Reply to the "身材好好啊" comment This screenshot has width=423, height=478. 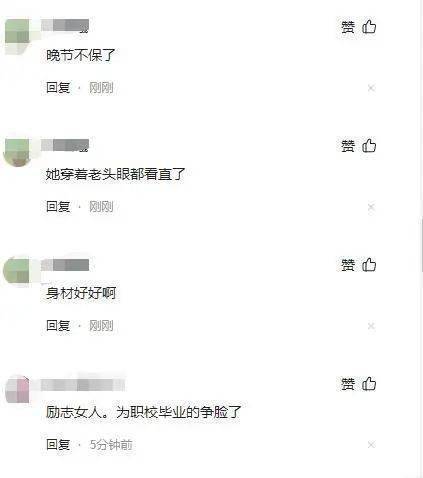pyautogui.click(x=58, y=325)
